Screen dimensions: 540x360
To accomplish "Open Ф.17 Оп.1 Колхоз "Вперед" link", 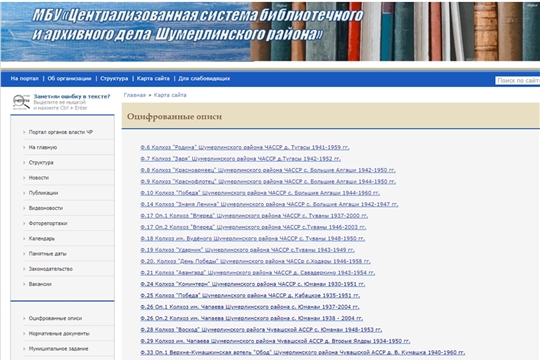I will [254, 216].
